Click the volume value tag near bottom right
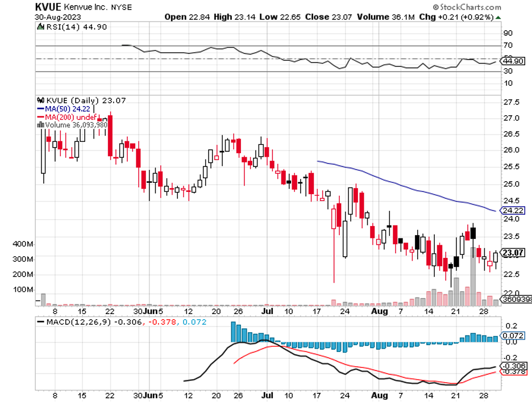 (516, 299)
